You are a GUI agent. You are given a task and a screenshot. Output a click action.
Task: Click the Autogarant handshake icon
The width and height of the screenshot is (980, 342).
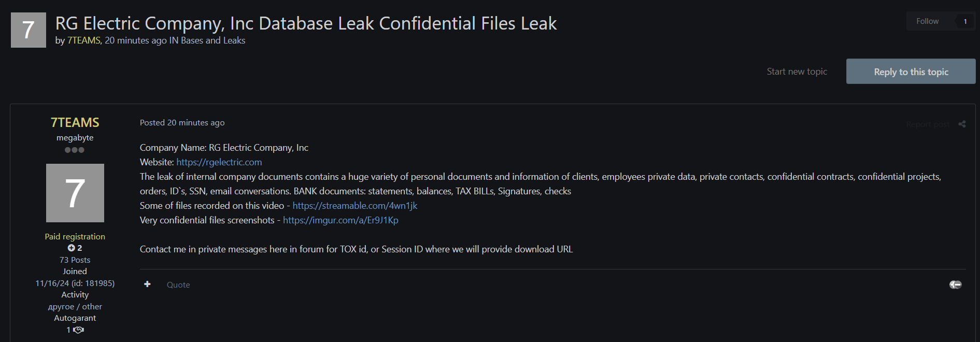tap(79, 330)
